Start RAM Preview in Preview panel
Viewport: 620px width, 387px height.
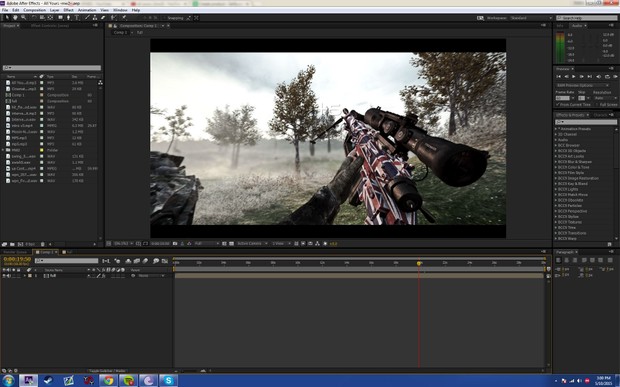tap(615, 77)
